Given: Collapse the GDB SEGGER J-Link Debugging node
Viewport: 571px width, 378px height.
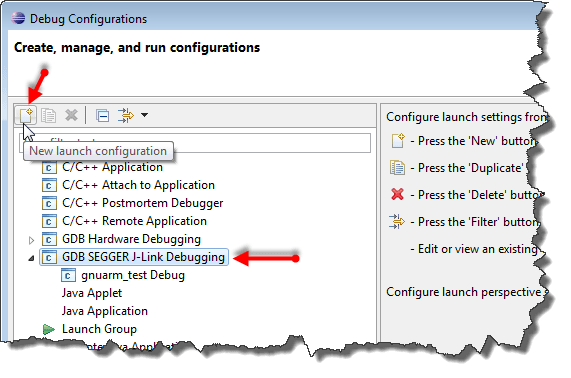Looking at the screenshot, I should tap(31, 258).
